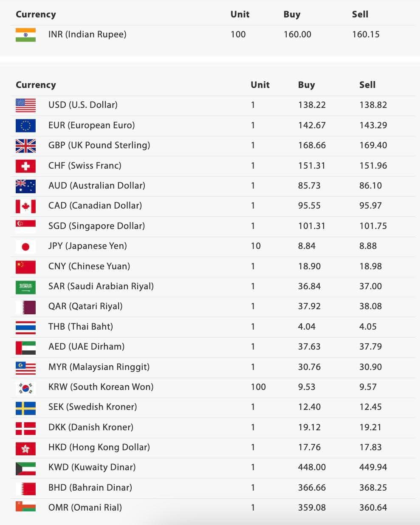This screenshot has height=525, width=420.
Task: Select OMR (Omani Rial) label
Action: [x=85, y=508]
